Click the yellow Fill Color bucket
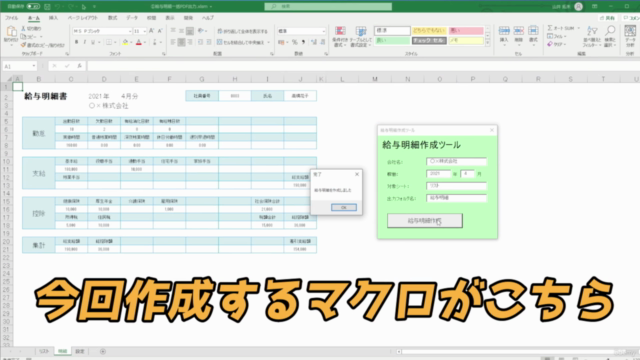The image size is (640, 360). (x=125, y=42)
